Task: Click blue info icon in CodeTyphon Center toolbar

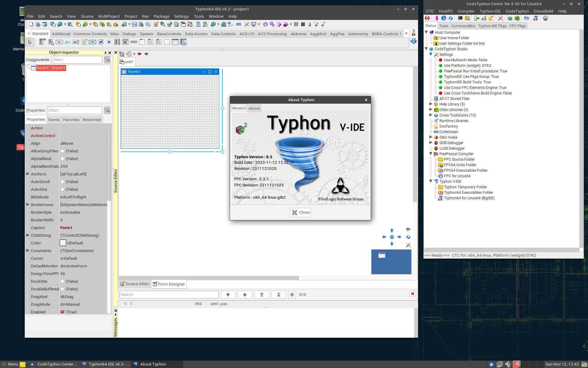Action: coord(443,18)
